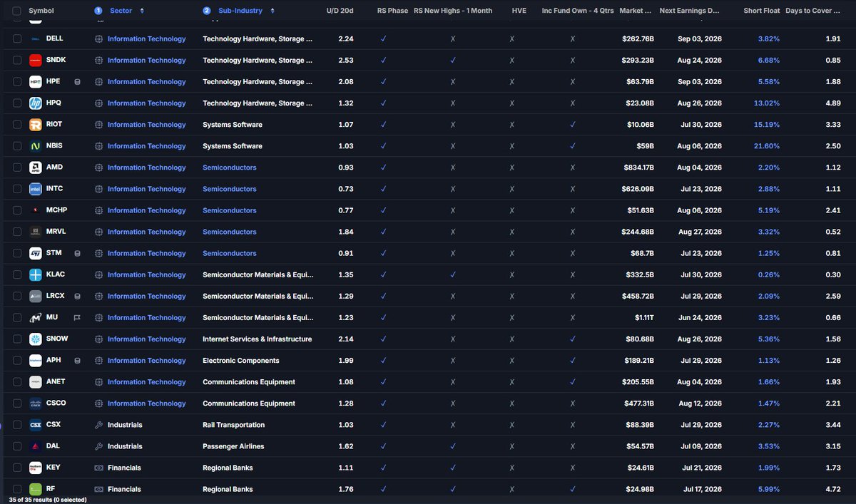Click the CSX company logo
The image size is (856, 504).
(x=36, y=425)
